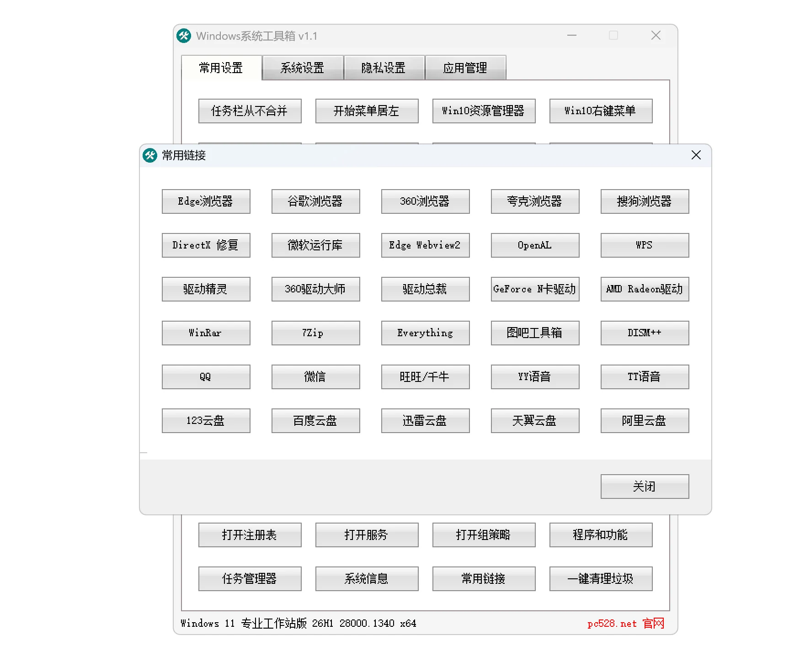This screenshot has height=672, width=789.
Task: Open GeForce N卡驱动 download page
Action: 534,289
